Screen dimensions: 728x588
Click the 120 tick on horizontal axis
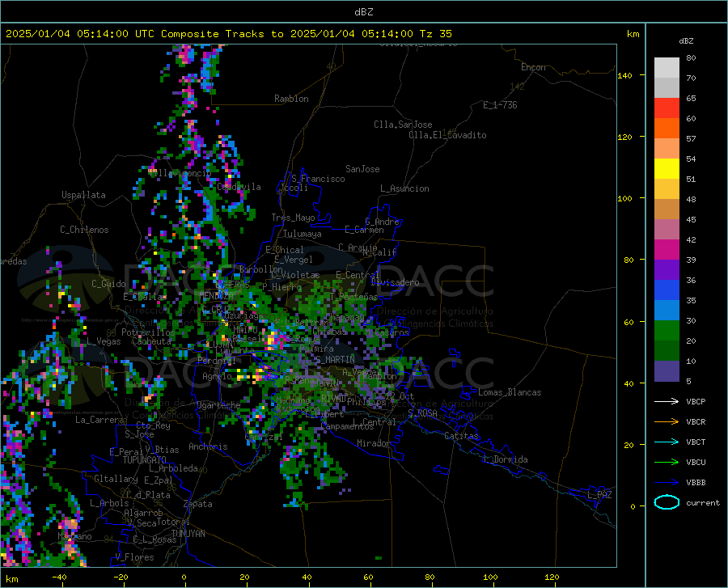[552, 577]
